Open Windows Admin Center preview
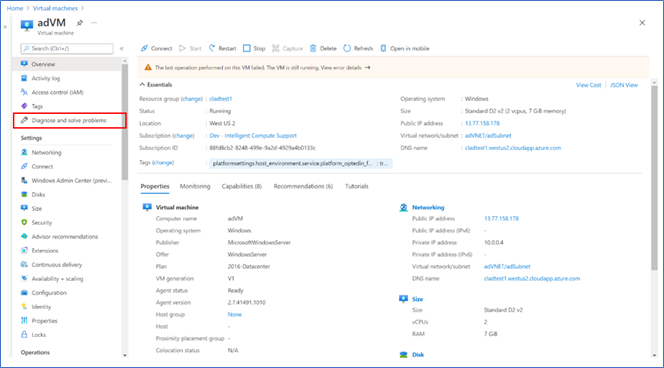This screenshot has width=664, height=368. click(71, 180)
